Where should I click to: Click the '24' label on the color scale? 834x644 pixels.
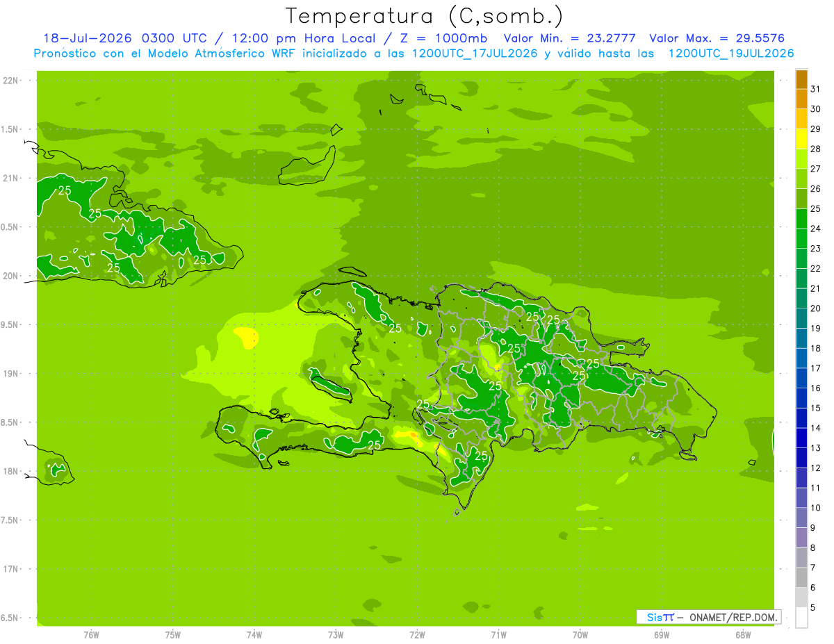point(815,229)
